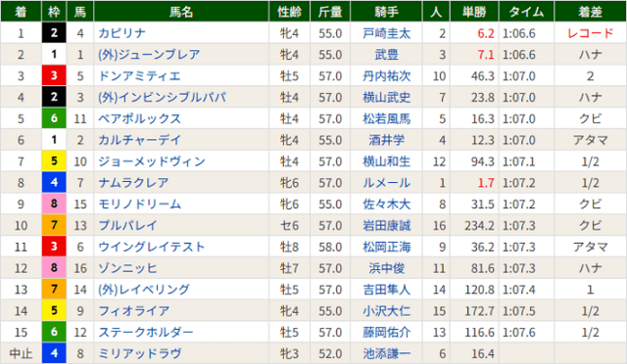Click win odds 1.7 for ナムラクレア

click(486, 183)
